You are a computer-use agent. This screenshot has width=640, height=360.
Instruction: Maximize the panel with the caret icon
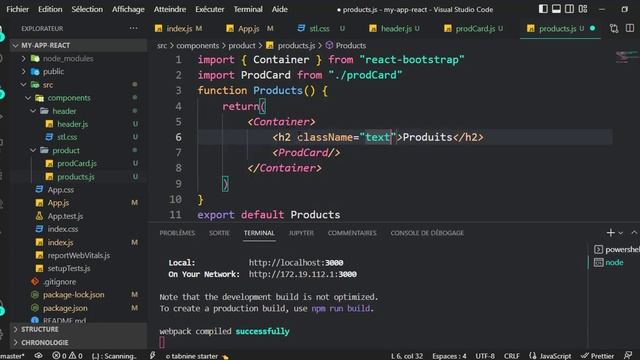(634, 233)
